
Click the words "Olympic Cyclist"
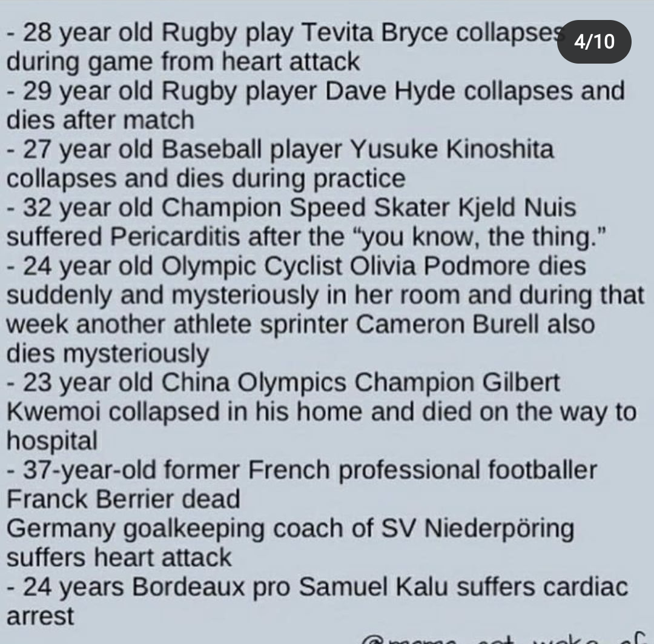pos(251,267)
